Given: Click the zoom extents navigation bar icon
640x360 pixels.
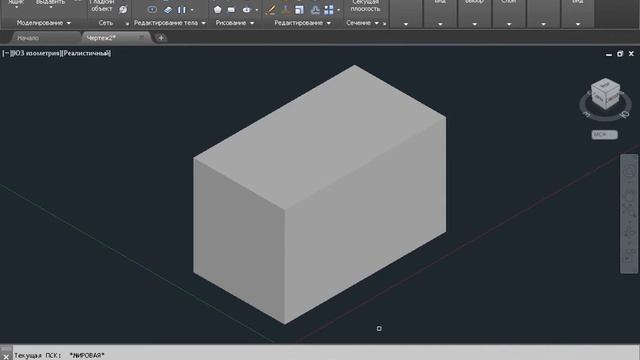Looking at the screenshot, I should tap(629, 210).
